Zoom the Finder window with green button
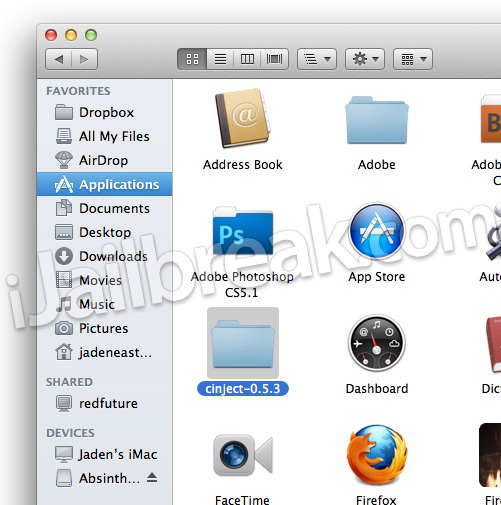 [91, 35]
